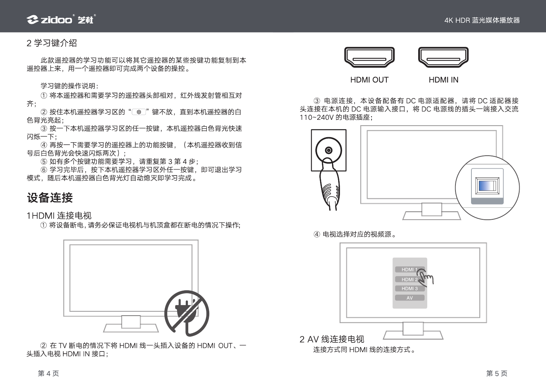Select the HDMI OUT connector icon
Viewport: 546px width, 392px height.
pos(369,57)
